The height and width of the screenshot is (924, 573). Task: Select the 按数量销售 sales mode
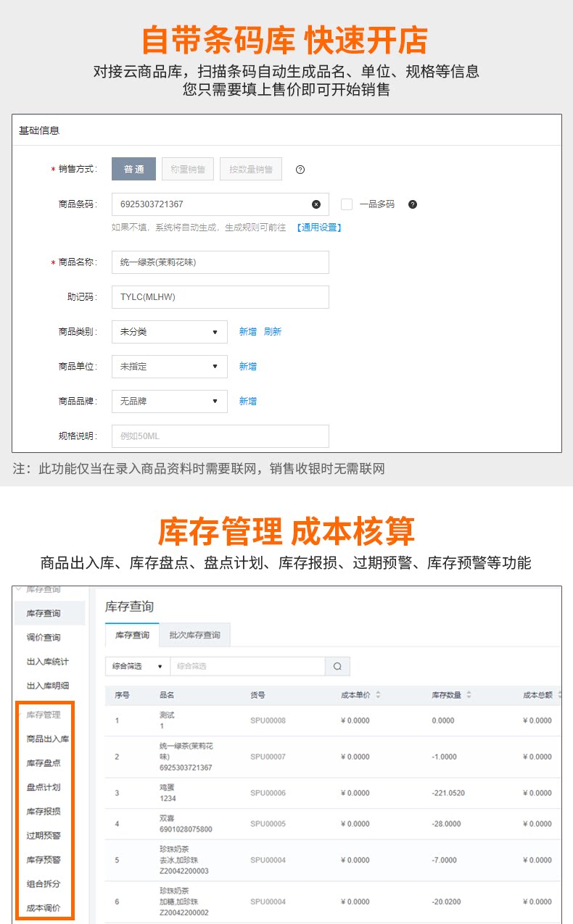click(251, 169)
